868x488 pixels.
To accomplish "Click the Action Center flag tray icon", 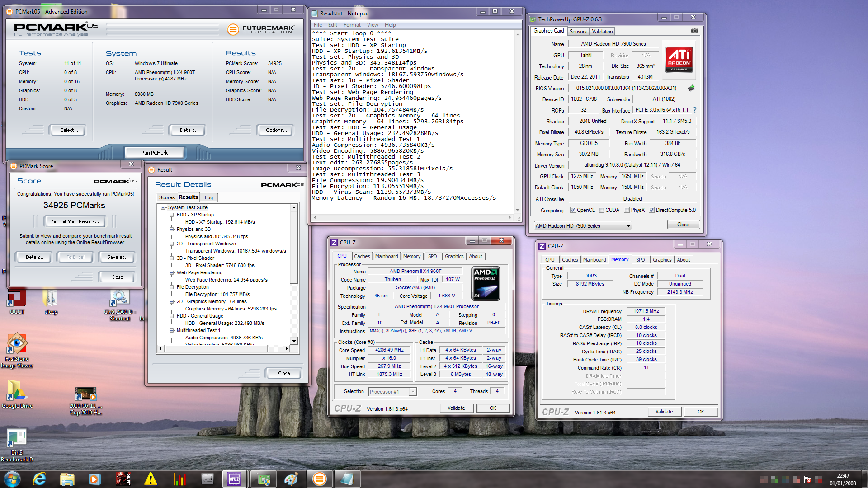I will 807,479.
